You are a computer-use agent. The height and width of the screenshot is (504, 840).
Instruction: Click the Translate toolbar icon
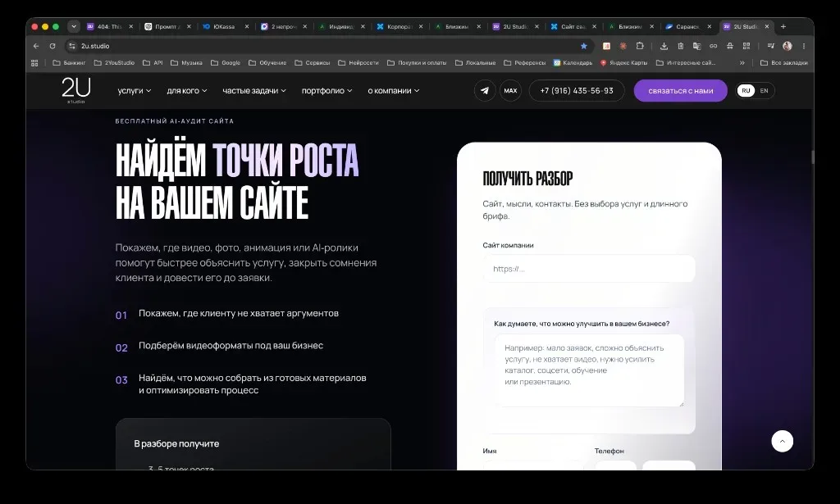click(x=696, y=46)
